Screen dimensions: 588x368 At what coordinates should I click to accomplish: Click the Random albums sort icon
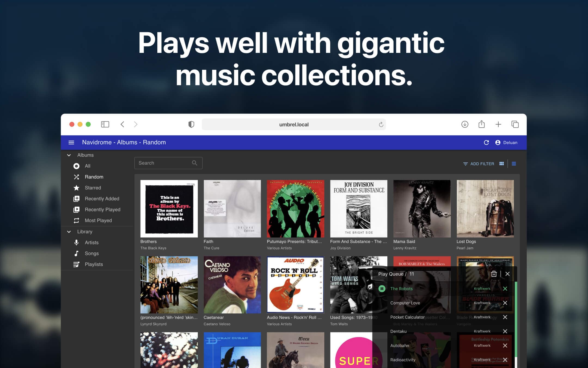coord(76,177)
